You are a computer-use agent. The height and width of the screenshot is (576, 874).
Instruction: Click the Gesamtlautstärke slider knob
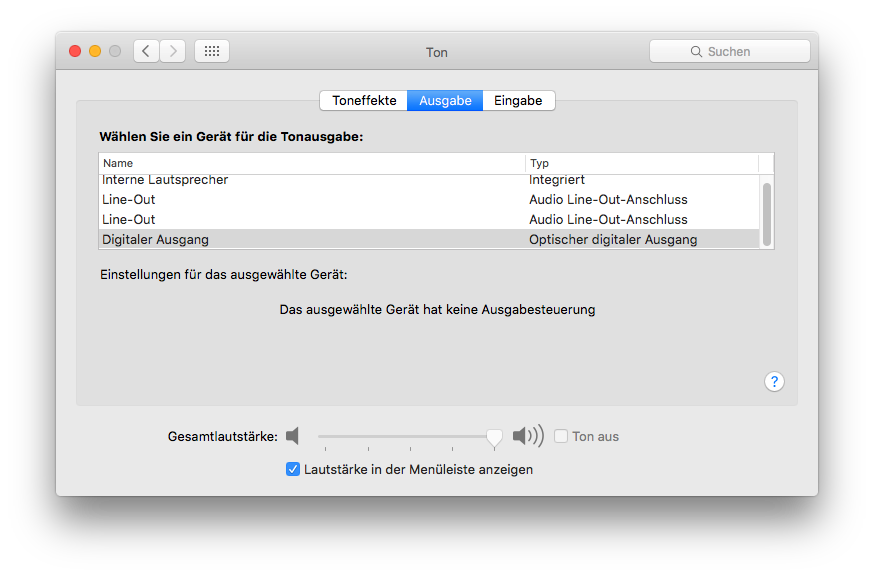pos(494,437)
